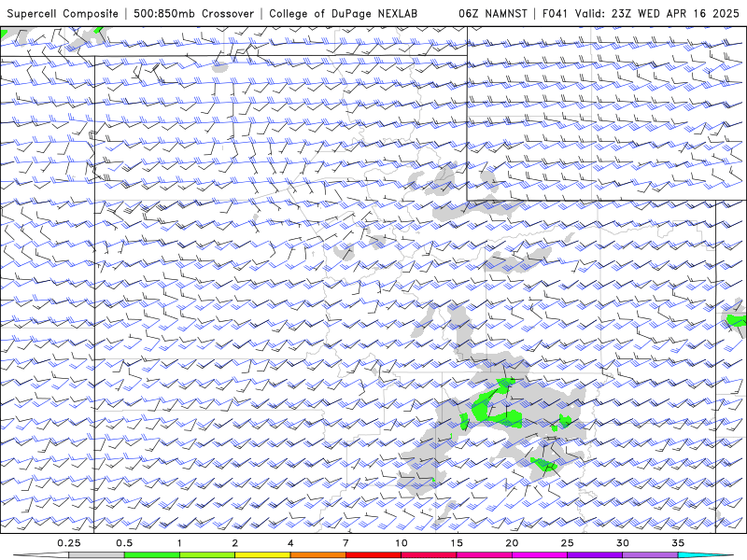This screenshot has width=747, height=560.
Task: Click the legend value "20"
Action: click(x=512, y=543)
